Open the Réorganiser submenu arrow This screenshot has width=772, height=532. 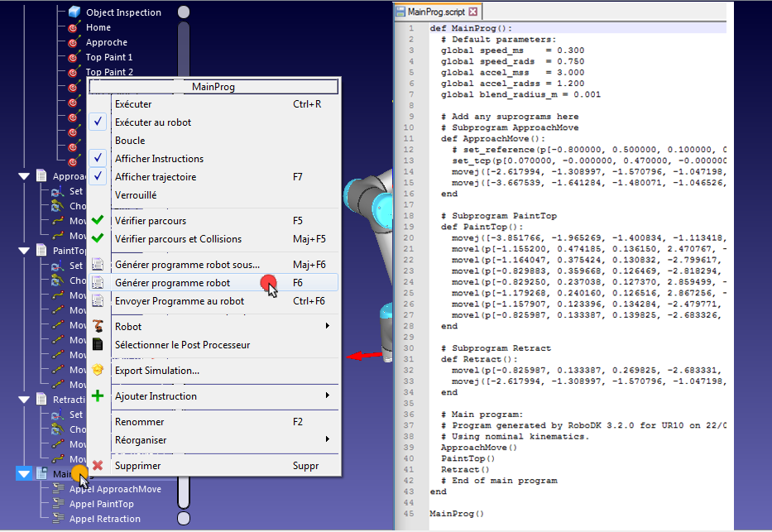coord(328,439)
